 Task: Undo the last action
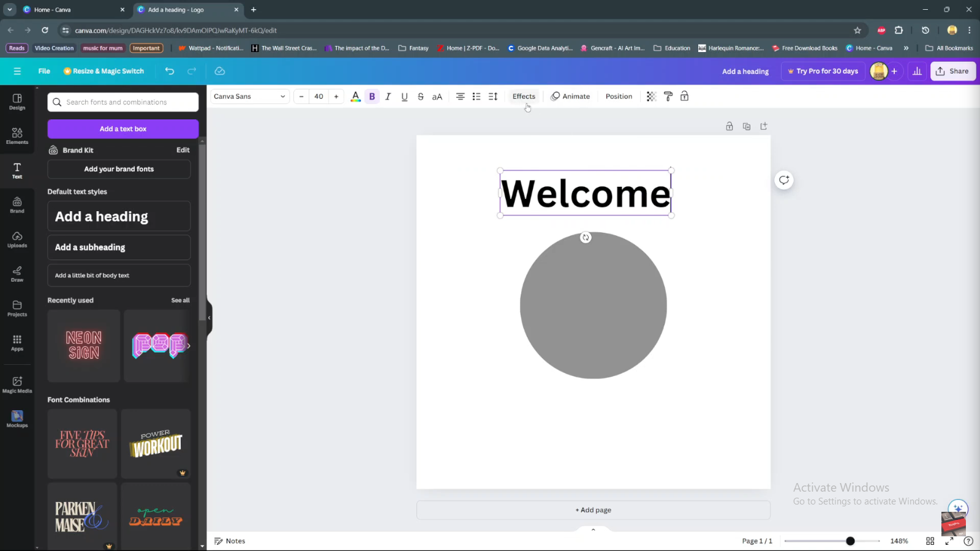pyautogui.click(x=170, y=71)
